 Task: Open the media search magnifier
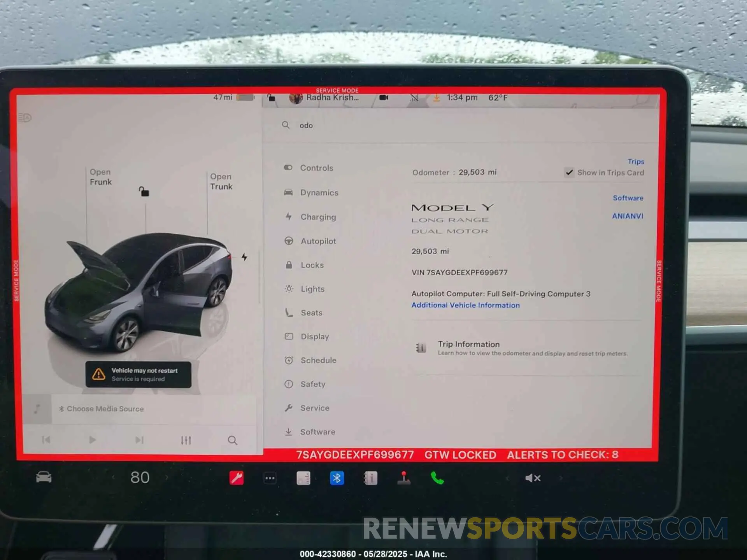[232, 440]
